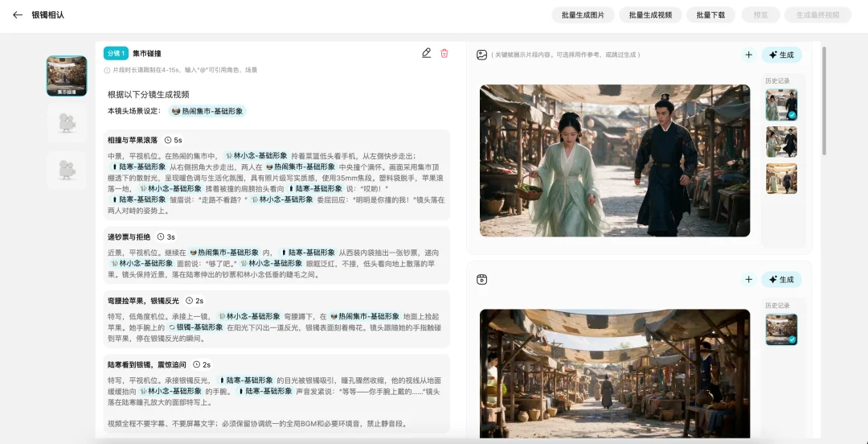Click the greyed-out 预览 button
868x444 pixels.
tap(760, 15)
